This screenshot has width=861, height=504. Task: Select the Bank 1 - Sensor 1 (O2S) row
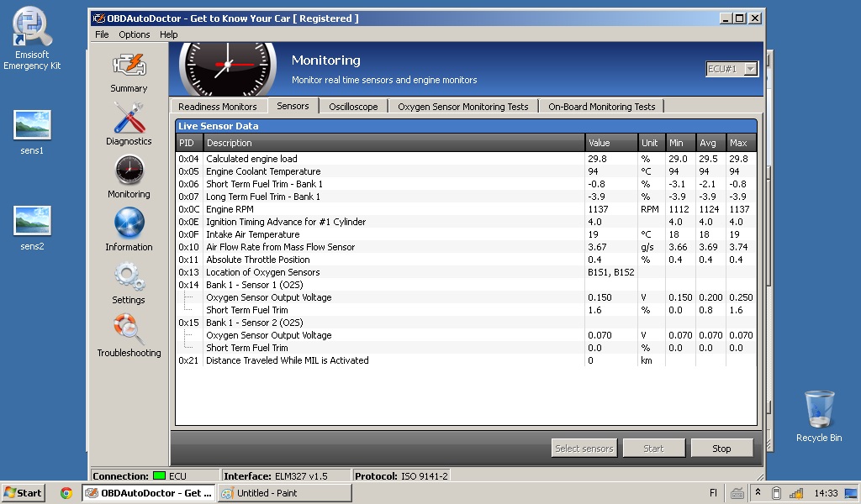pos(466,285)
